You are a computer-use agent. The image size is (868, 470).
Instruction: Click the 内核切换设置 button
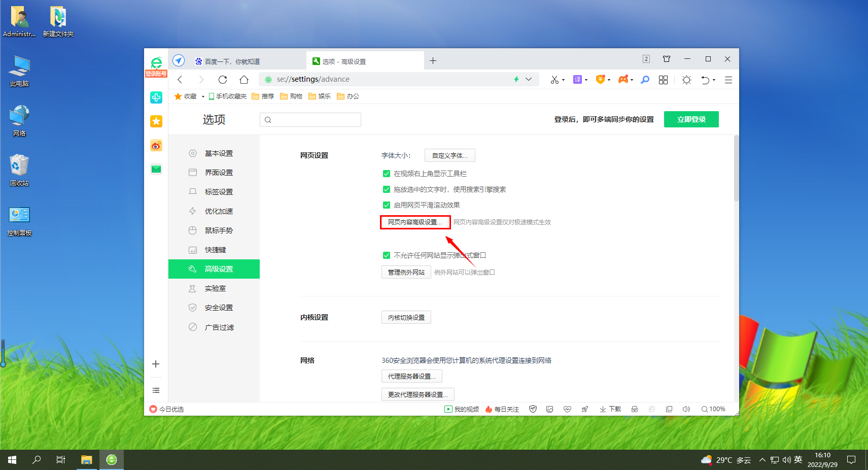406,317
